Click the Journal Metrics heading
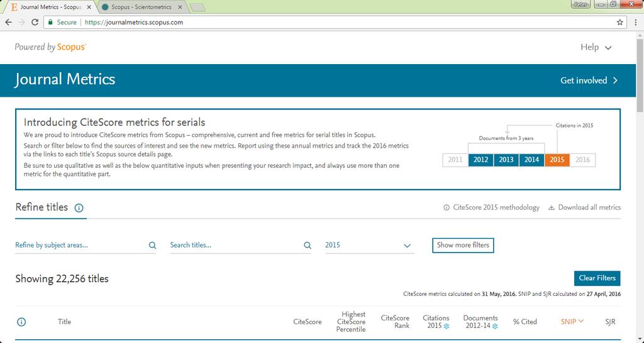The width and height of the screenshot is (644, 343). coord(65,79)
